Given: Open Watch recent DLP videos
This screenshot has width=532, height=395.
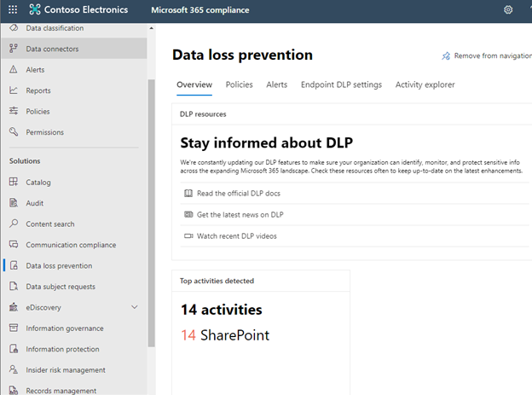Looking at the screenshot, I should [x=237, y=236].
